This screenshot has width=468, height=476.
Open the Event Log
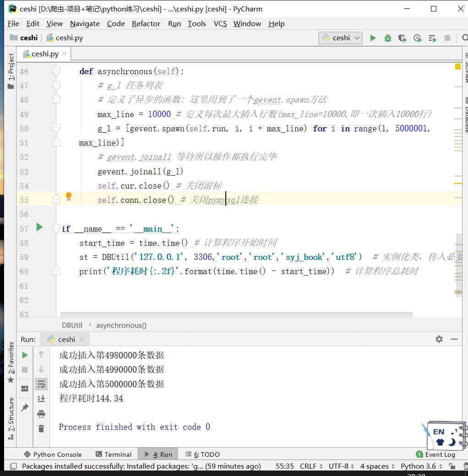pos(435,454)
